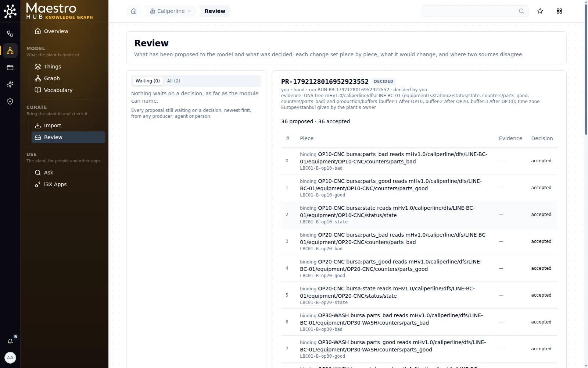Open Ask under Use section

68,173
